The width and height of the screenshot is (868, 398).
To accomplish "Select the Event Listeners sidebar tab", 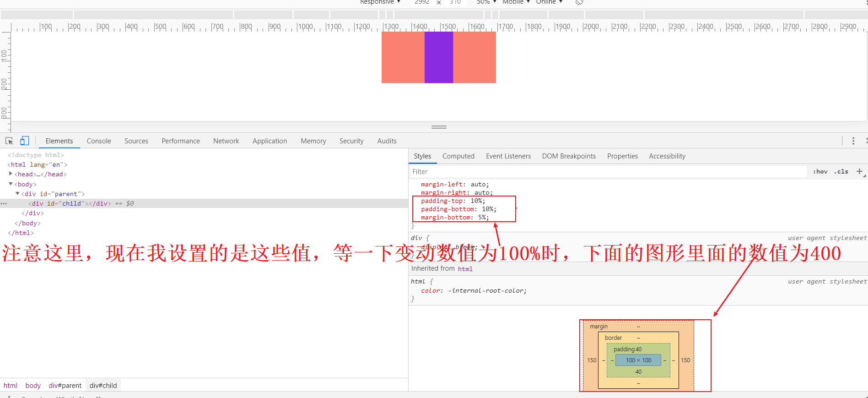I will tap(508, 156).
